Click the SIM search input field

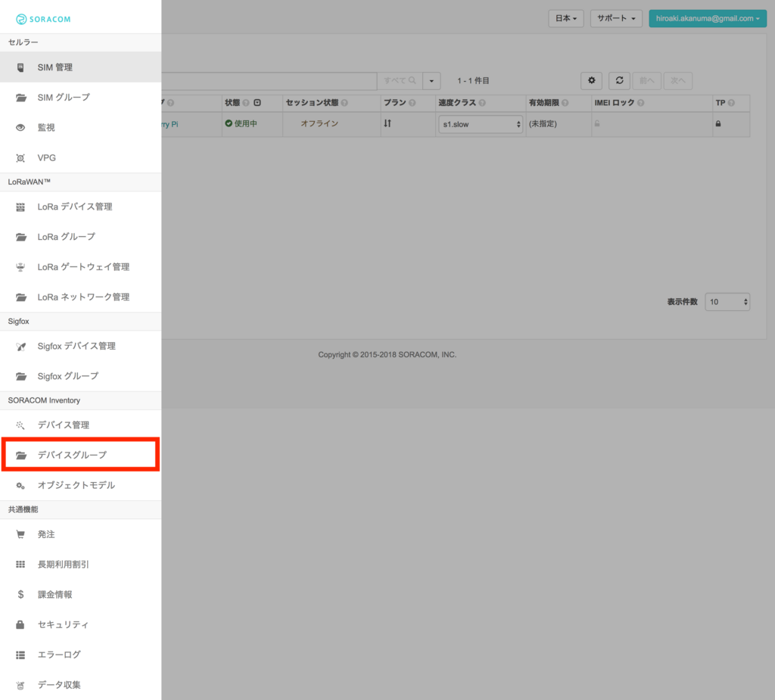point(269,80)
